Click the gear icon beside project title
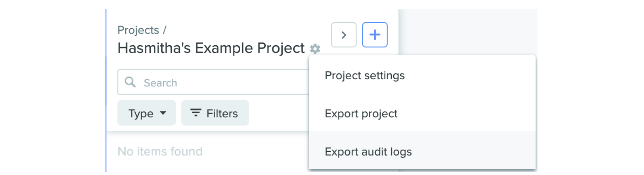Screen dimensions: 644x175 tap(315, 49)
